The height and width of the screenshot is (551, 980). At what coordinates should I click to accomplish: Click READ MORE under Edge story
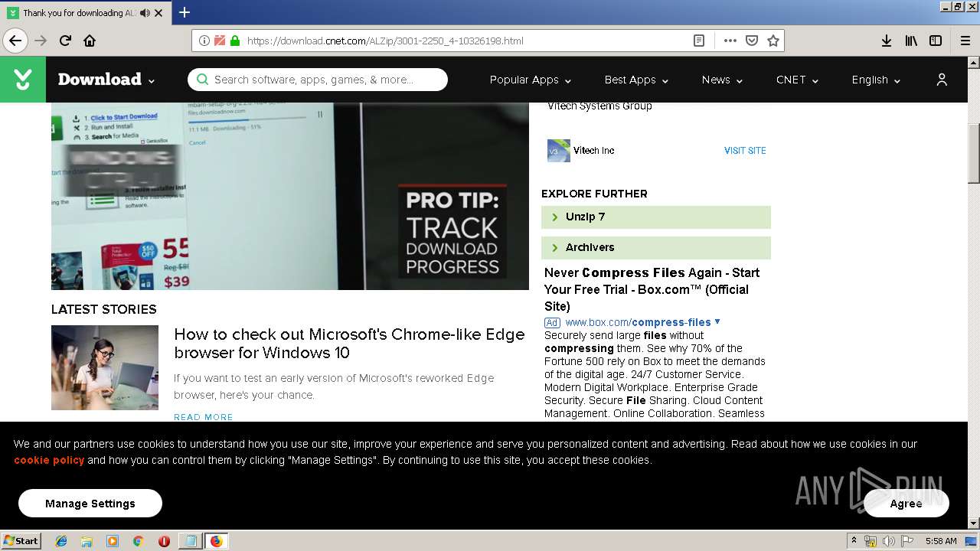(204, 417)
